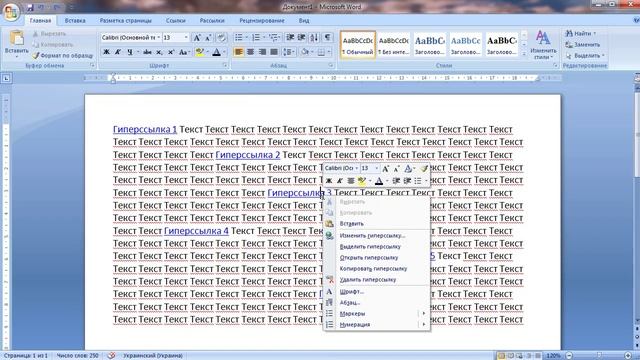The width and height of the screenshot is (640, 360).
Task: Toggle strikethrough abc in the ribbon
Action: [x=147, y=52]
